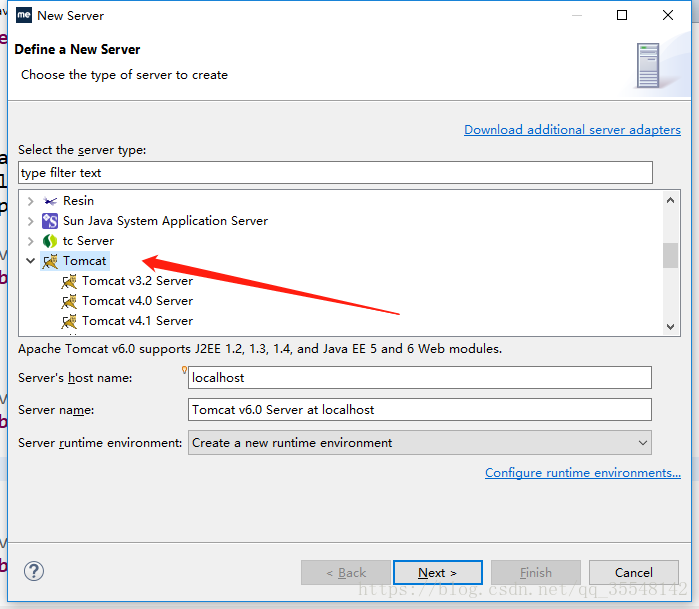Click the Cancel button
Screen dimensions: 699x609
pos(633,572)
